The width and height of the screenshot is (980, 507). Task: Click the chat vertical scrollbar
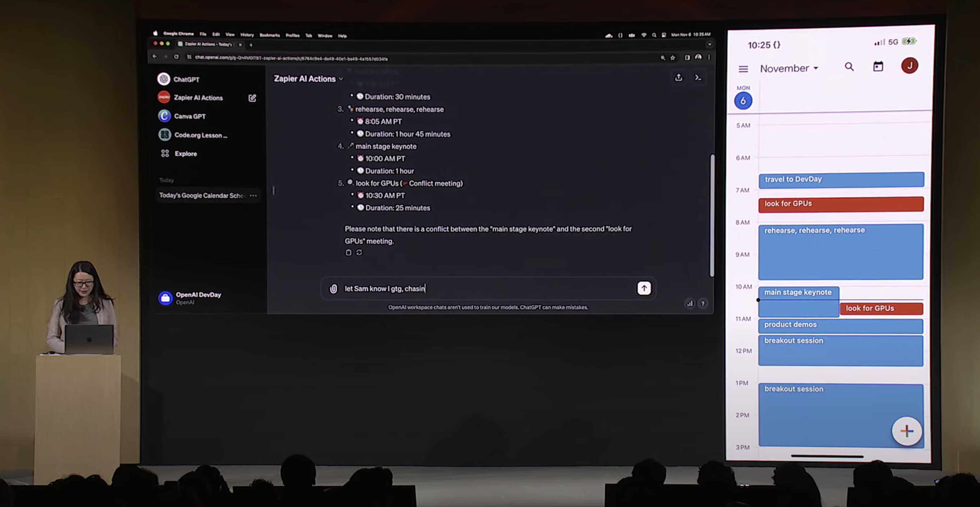712,215
